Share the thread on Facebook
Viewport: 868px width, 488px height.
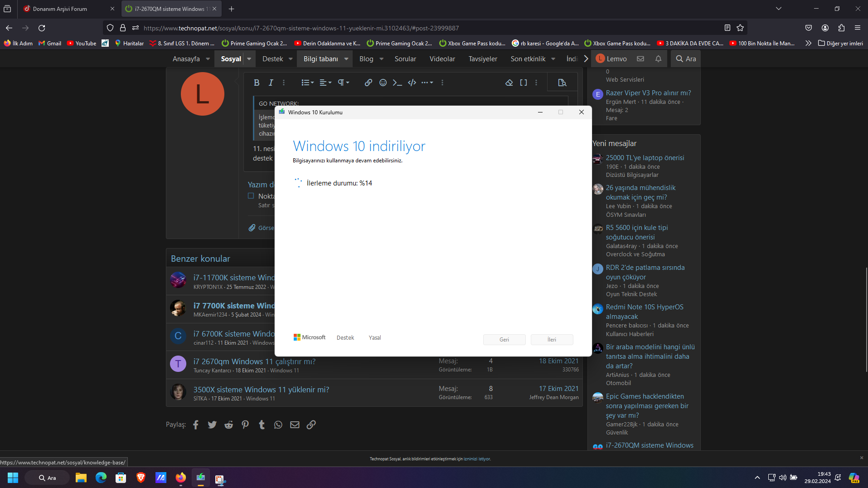pos(196,425)
